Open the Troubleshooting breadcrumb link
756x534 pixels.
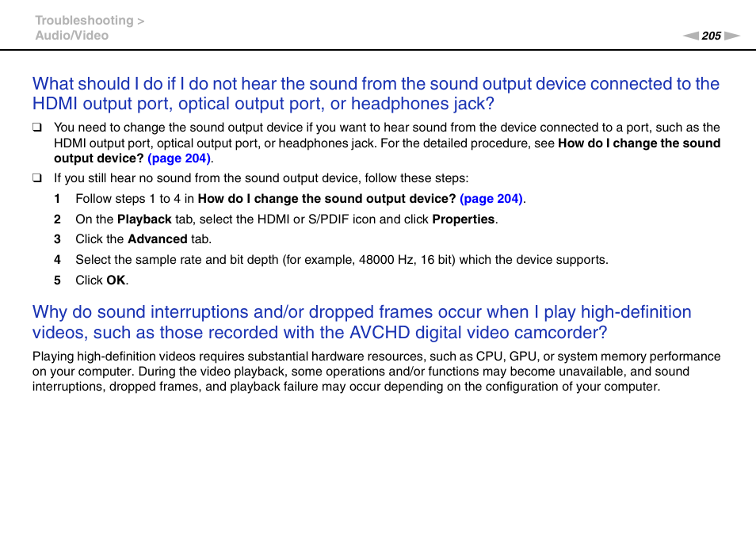point(83,20)
